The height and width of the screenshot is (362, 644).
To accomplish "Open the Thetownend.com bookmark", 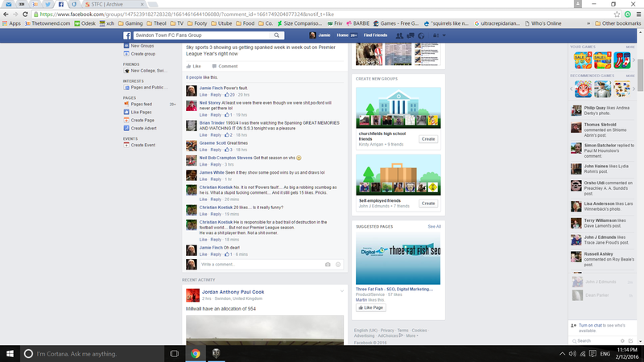I will [47, 23].
